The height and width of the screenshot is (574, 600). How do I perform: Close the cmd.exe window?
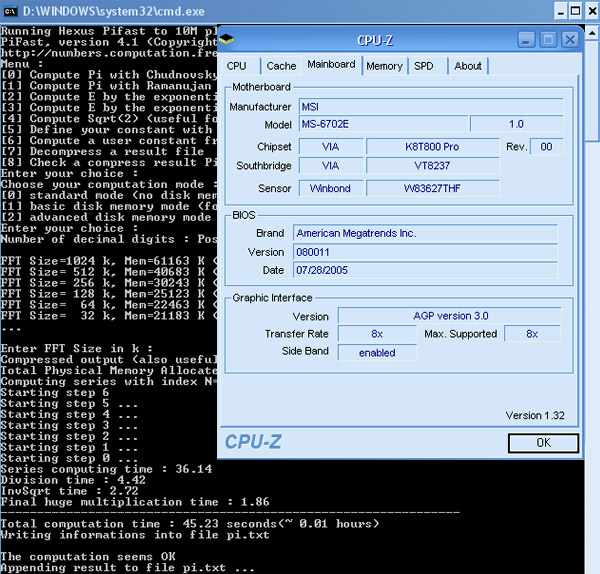[592, 11]
